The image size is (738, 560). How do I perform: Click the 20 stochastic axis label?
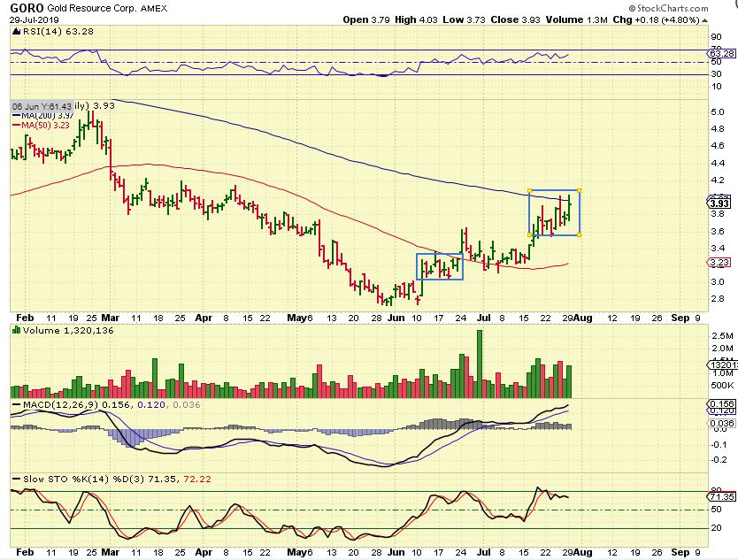717,527
